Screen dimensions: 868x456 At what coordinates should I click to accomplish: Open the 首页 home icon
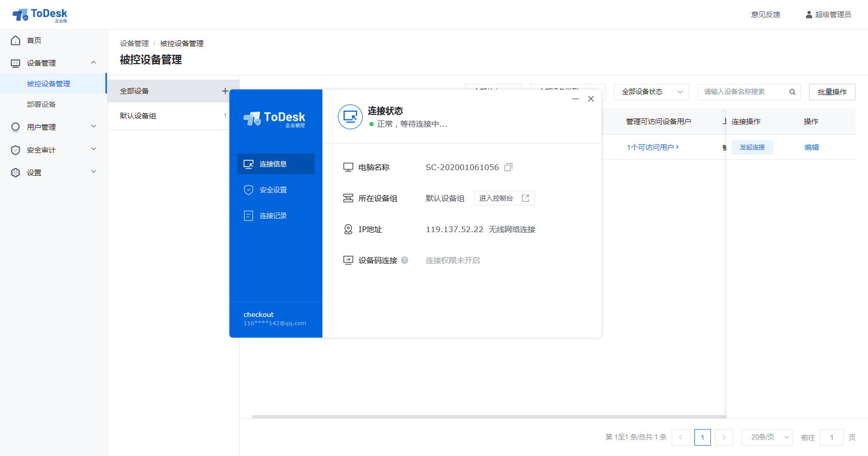16,40
